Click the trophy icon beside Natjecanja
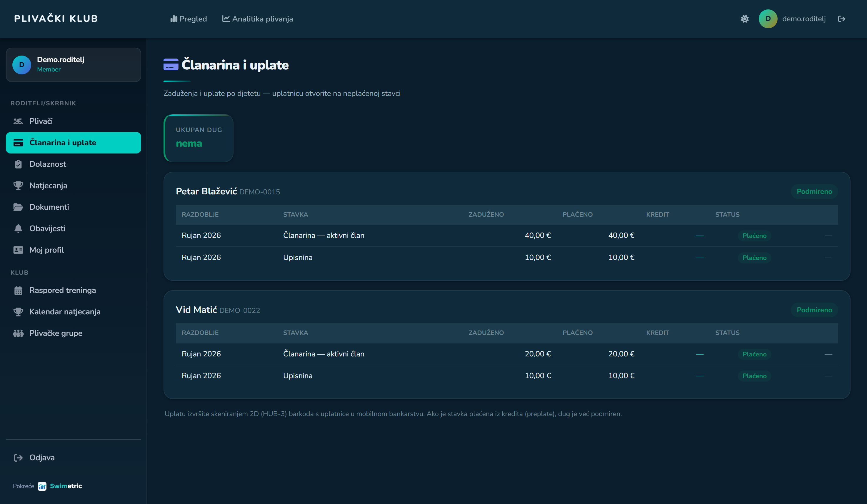The height and width of the screenshot is (504, 867). point(18,186)
